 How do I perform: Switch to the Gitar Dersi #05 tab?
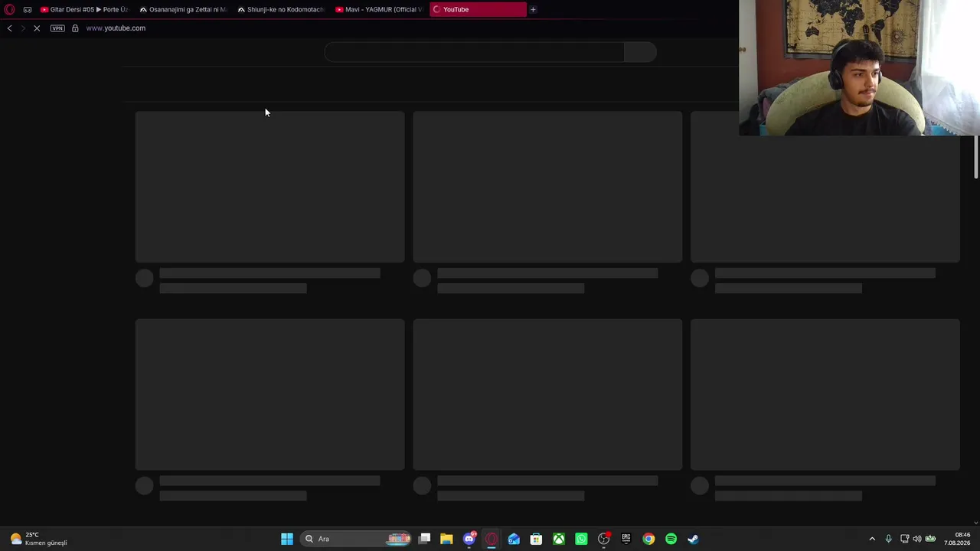tap(84, 9)
